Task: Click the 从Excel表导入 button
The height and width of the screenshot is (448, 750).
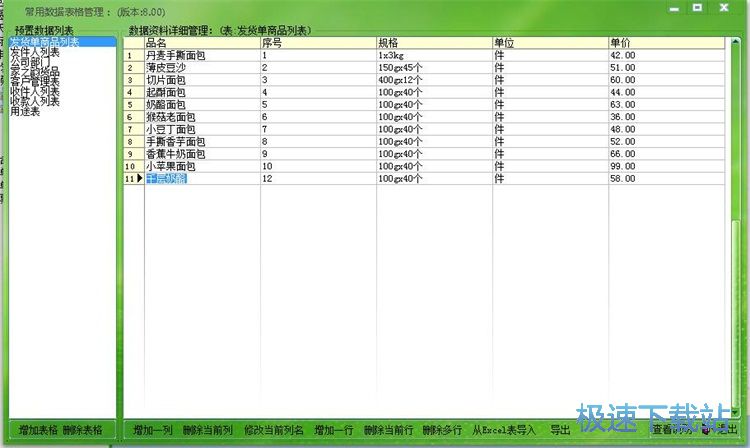Action: coord(504,430)
